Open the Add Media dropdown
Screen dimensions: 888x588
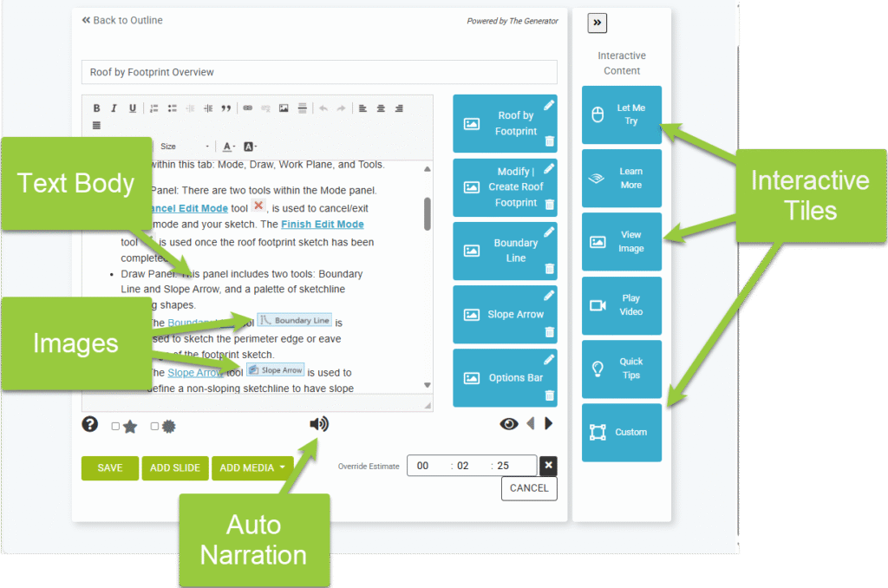tap(251, 467)
